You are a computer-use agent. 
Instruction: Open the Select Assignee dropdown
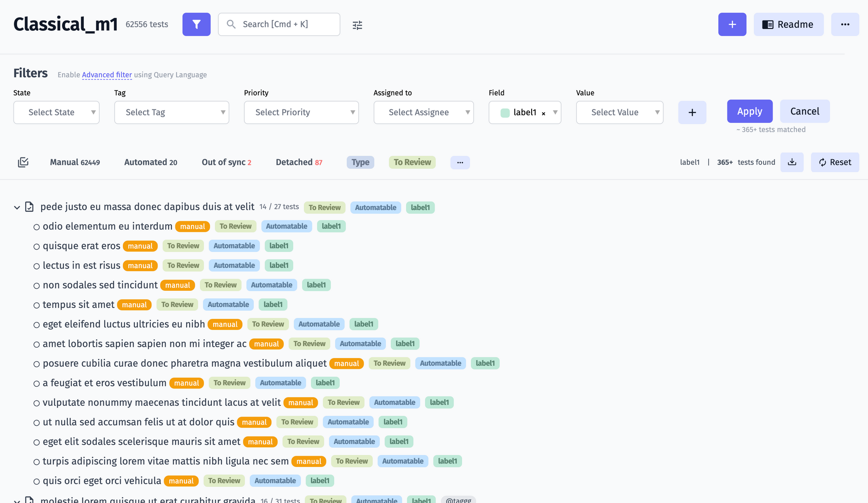point(424,112)
